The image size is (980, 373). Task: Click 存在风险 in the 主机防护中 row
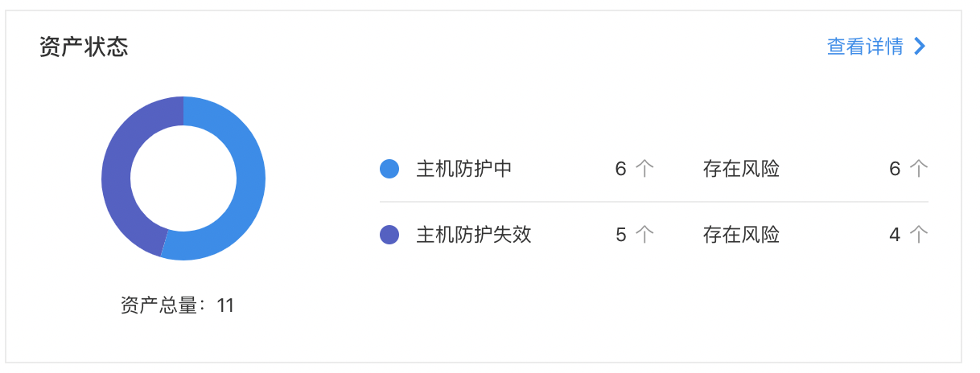741,169
